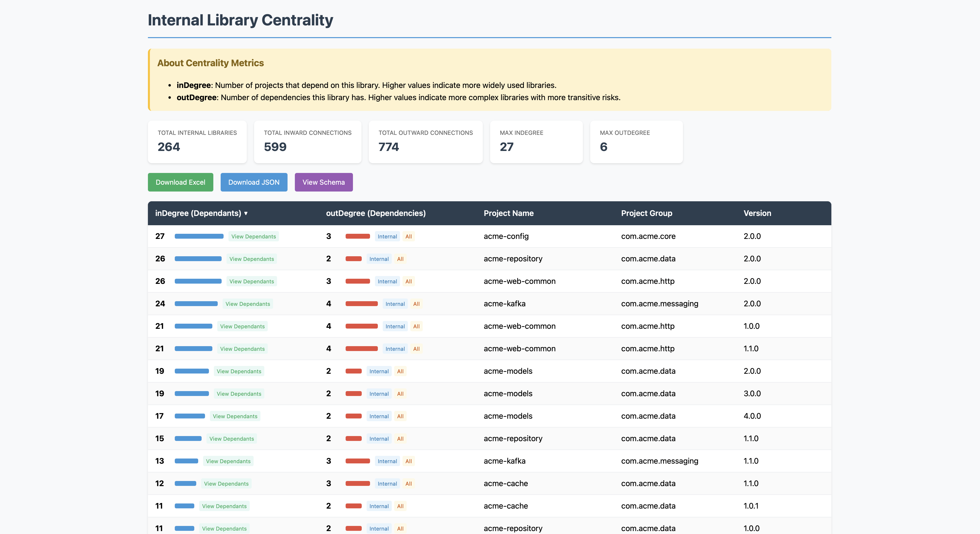Select the All badge for acme-repository 2.0.0

[400, 259]
